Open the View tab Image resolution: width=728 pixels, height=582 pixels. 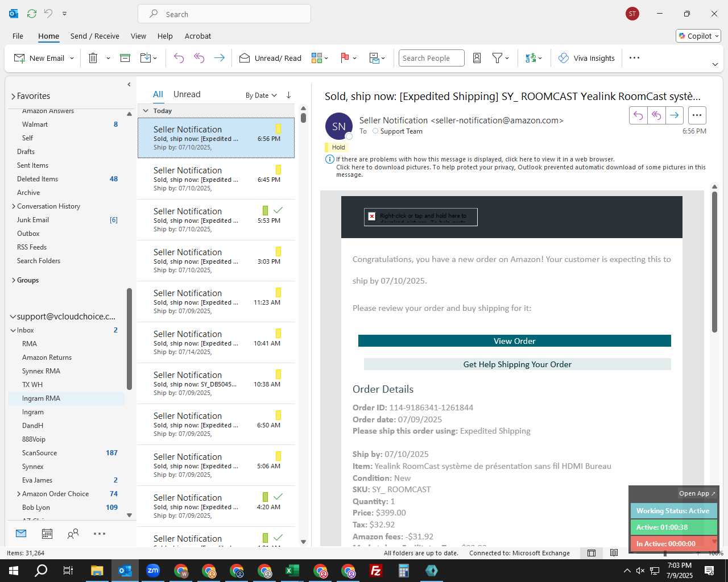pos(138,36)
